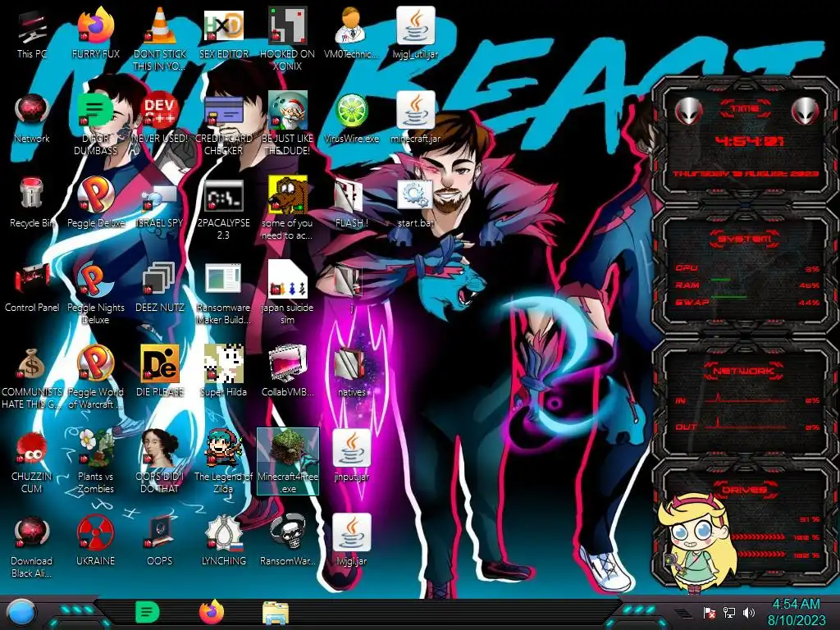Select the FLASH ! desktop icon

351,203
